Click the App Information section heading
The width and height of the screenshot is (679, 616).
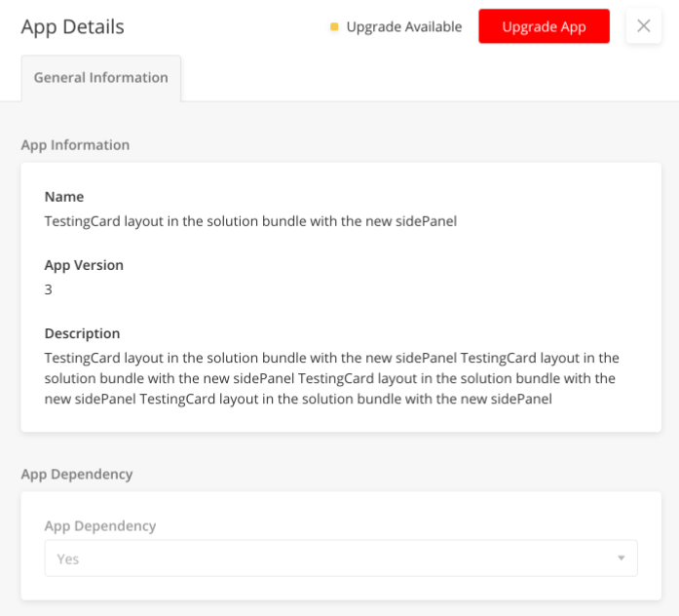[75, 145]
